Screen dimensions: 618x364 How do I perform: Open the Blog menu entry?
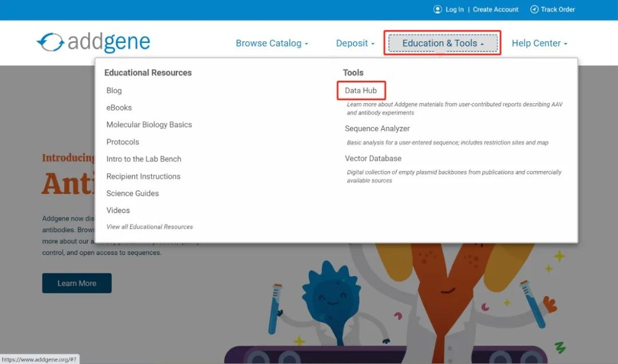(x=114, y=90)
